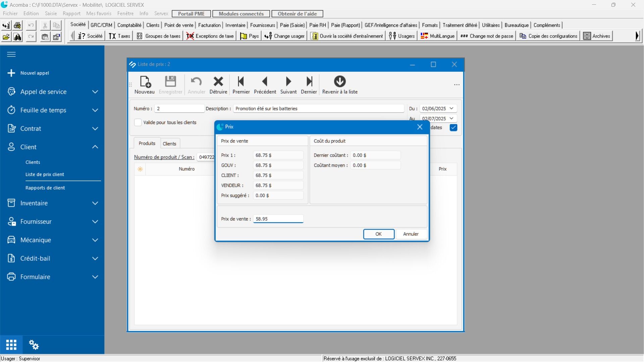Screen dimensions: 644x362
Task: Click the Nouveau icon in Liste de prix toolbar
Action: [x=145, y=82]
